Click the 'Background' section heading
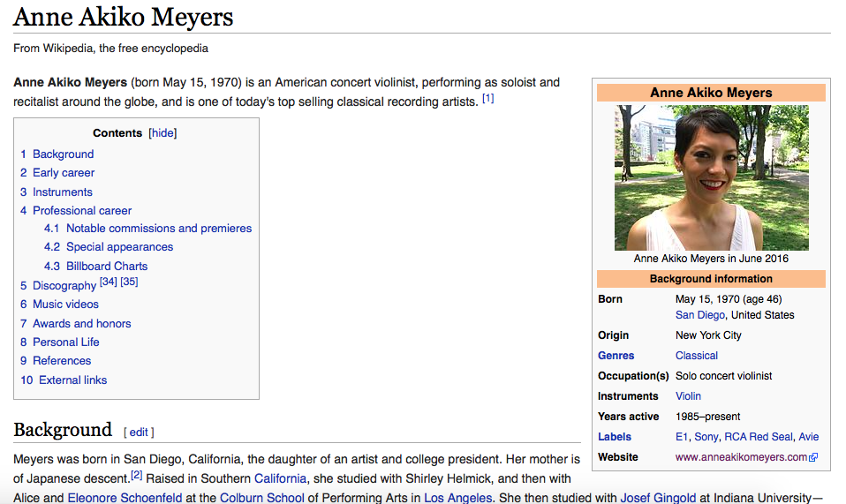 click(x=63, y=430)
